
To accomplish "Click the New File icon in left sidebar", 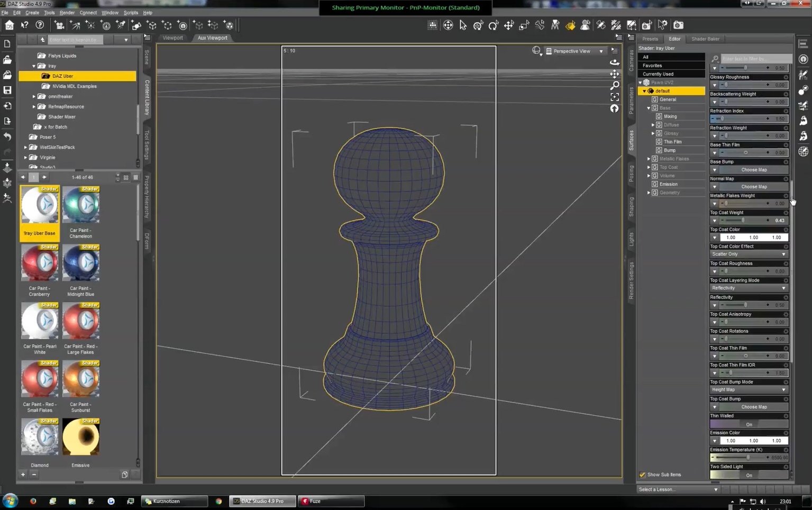I will pyautogui.click(x=7, y=44).
